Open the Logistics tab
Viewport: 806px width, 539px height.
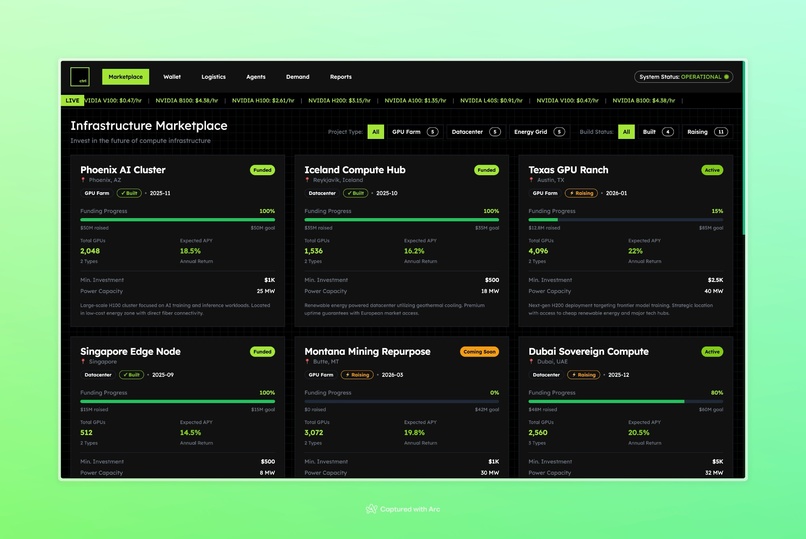(x=213, y=77)
